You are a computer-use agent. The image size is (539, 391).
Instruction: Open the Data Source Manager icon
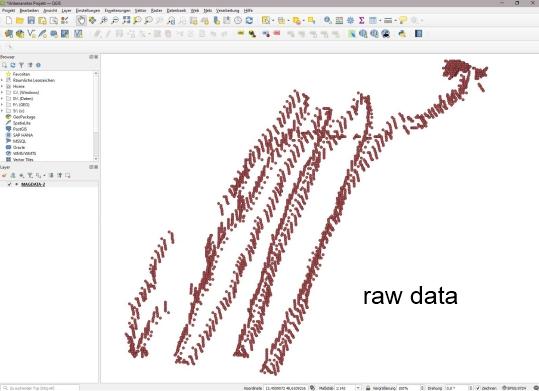point(9,34)
